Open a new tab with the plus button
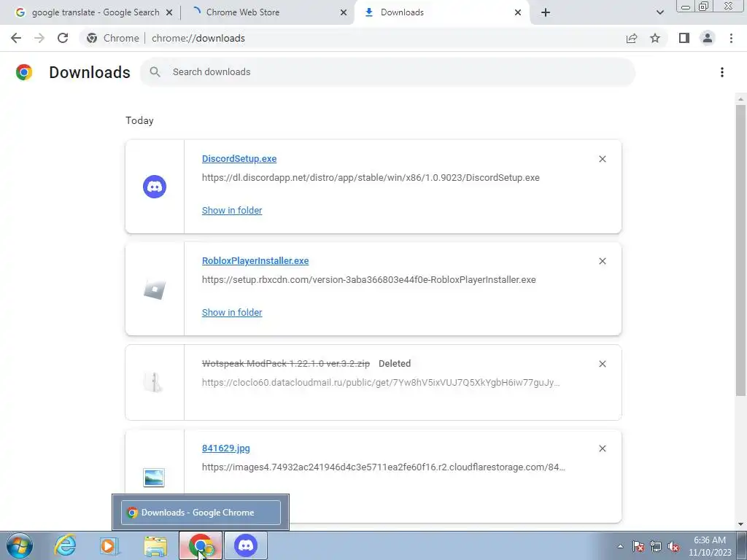The width and height of the screenshot is (747, 560). click(x=546, y=12)
